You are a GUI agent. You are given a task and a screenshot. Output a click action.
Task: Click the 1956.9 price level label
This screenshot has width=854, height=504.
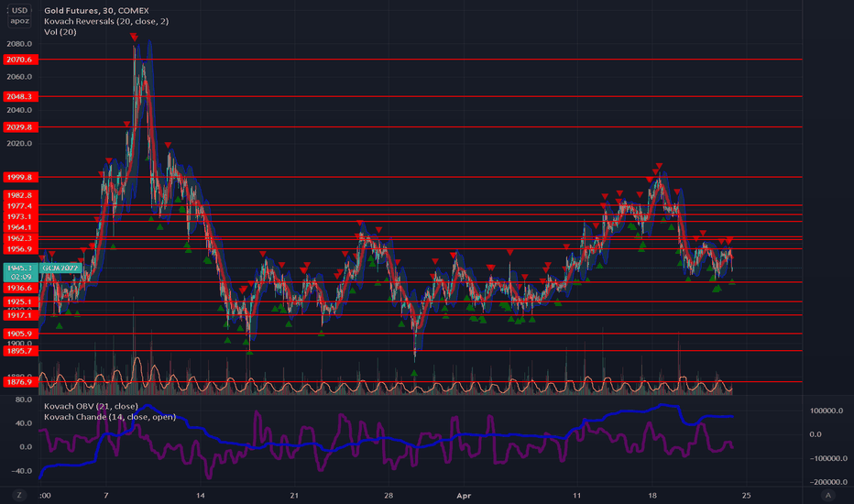click(x=19, y=249)
